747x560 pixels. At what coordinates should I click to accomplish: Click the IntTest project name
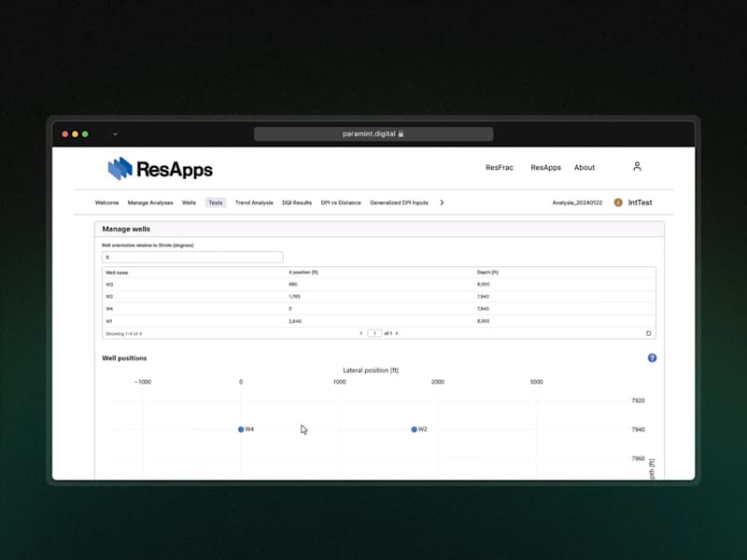click(640, 203)
